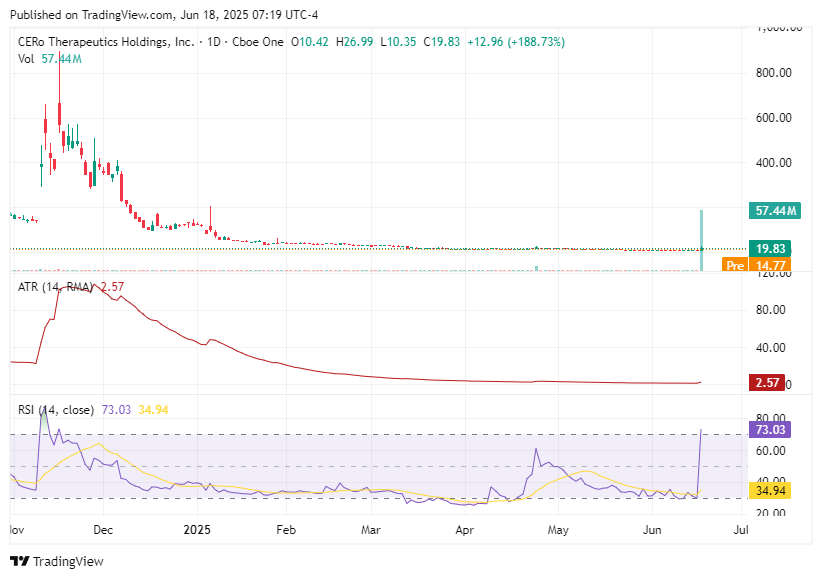This screenshot has width=822, height=579.
Task: Click the Jun label on time axis
Action: tap(652, 530)
